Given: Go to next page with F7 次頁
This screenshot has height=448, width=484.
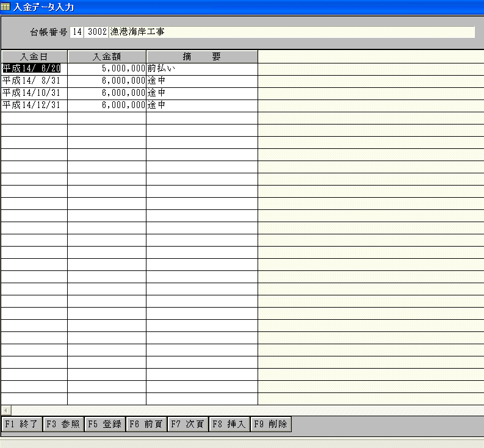Looking at the screenshot, I should pos(188,424).
